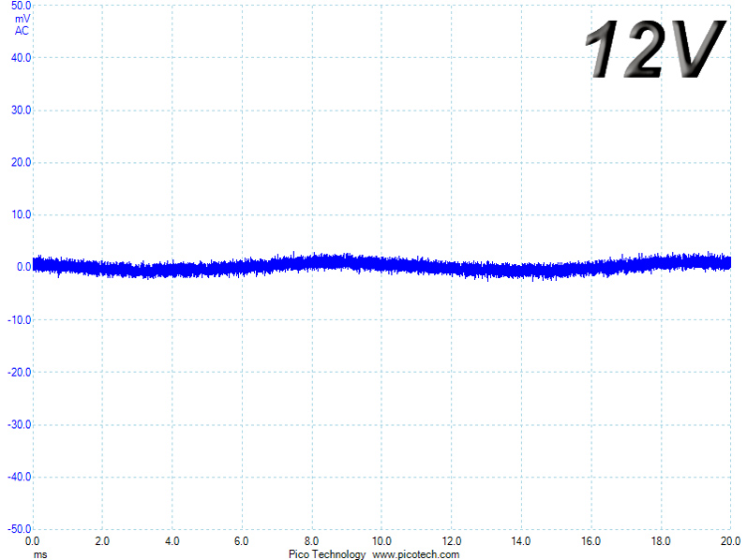Click the 10.0 voltage axis label
Viewport: 747px width, 560px height.
point(21,214)
